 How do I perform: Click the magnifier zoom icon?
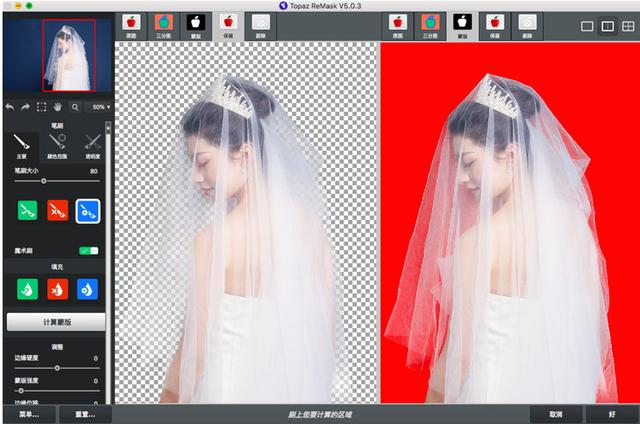tap(76, 107)
